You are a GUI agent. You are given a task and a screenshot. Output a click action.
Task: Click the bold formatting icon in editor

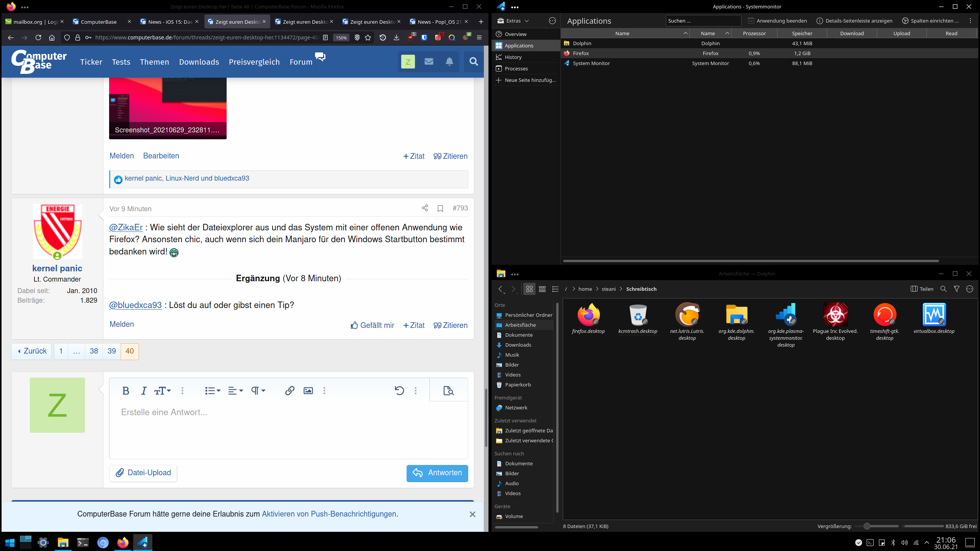pos(126,391)
